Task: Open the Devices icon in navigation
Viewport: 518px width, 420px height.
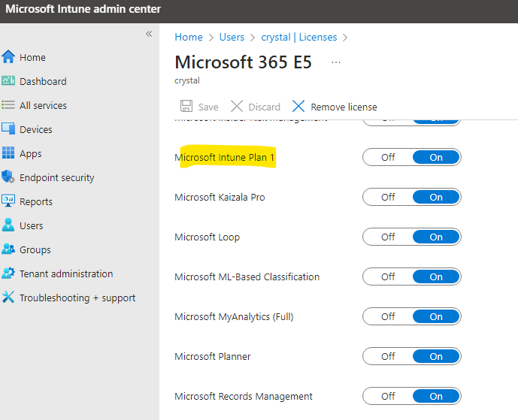Action: tap(8, 129)
